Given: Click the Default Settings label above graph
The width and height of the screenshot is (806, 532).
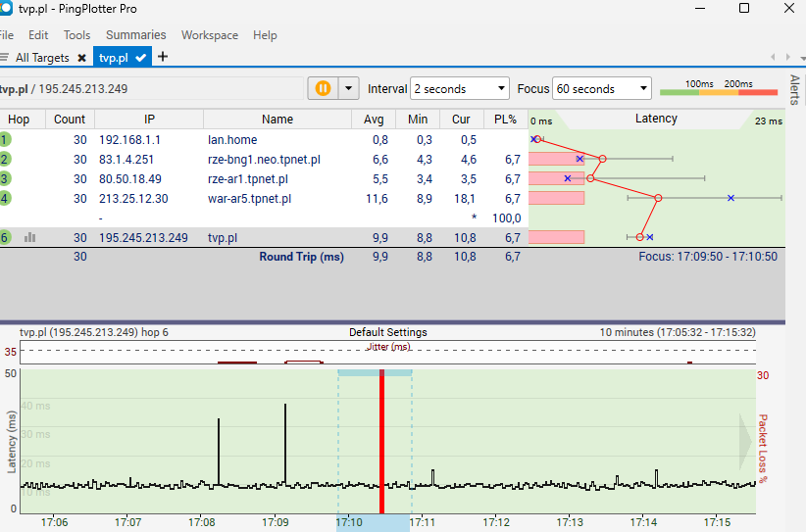Looking at the screenshot, I should click(387, 332).
